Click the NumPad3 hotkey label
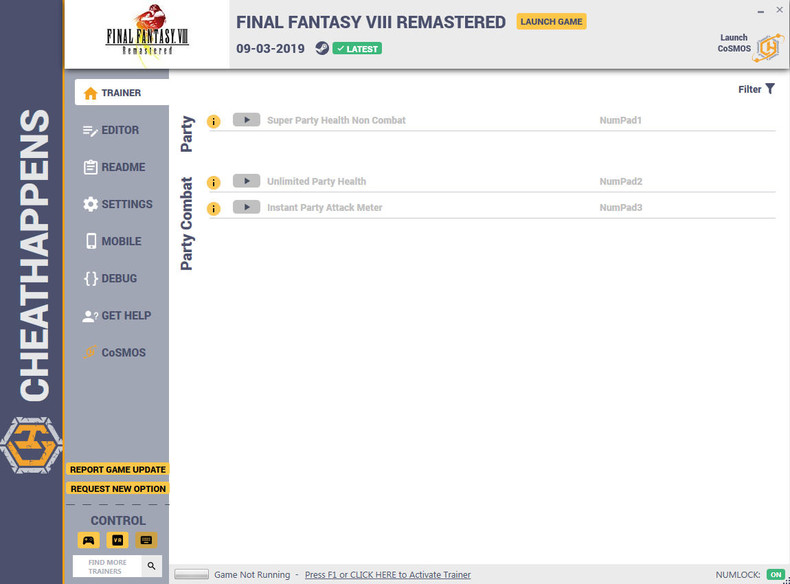 pyautogui.click(x=621, y=208)
